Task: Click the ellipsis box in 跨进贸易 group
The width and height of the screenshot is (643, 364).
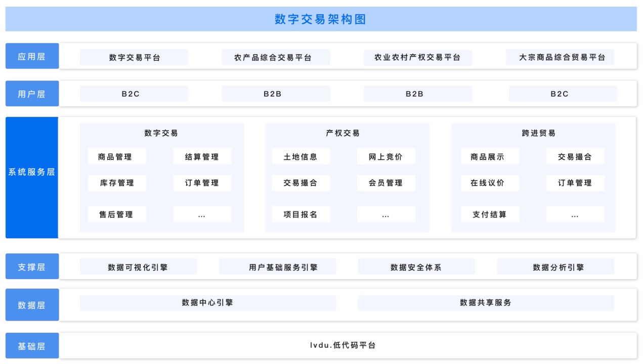Action: click(575, 214)
